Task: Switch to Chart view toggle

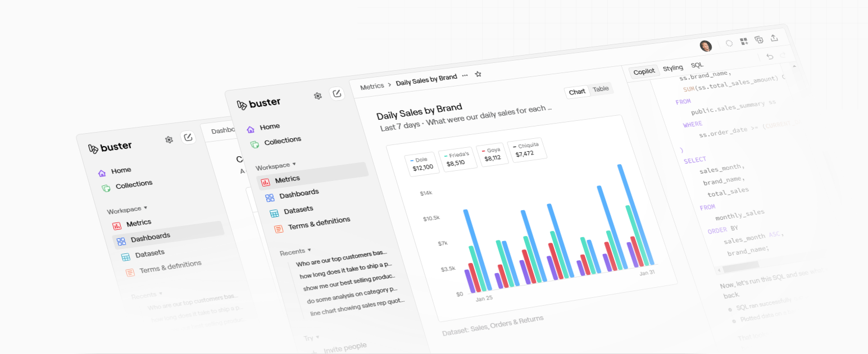Action: (x=577, y=92)
